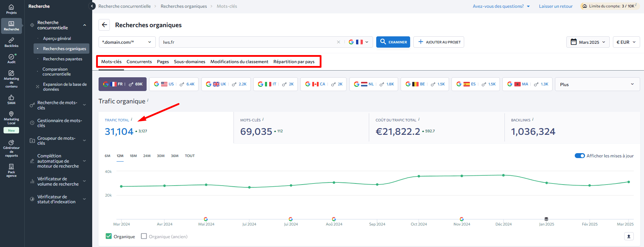644x247 pixels.
Task: Select the Google IT 2K database
Action: click(276, 84)
